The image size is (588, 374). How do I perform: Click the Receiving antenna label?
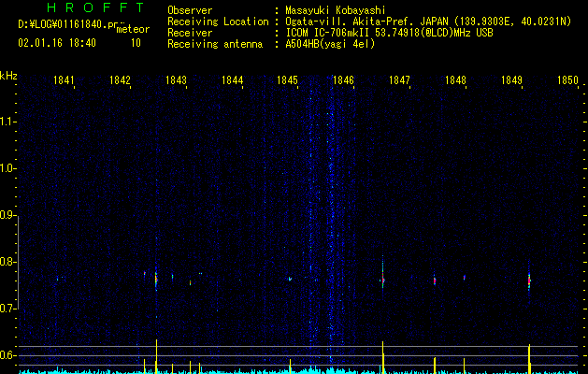(x=215, y=44)
